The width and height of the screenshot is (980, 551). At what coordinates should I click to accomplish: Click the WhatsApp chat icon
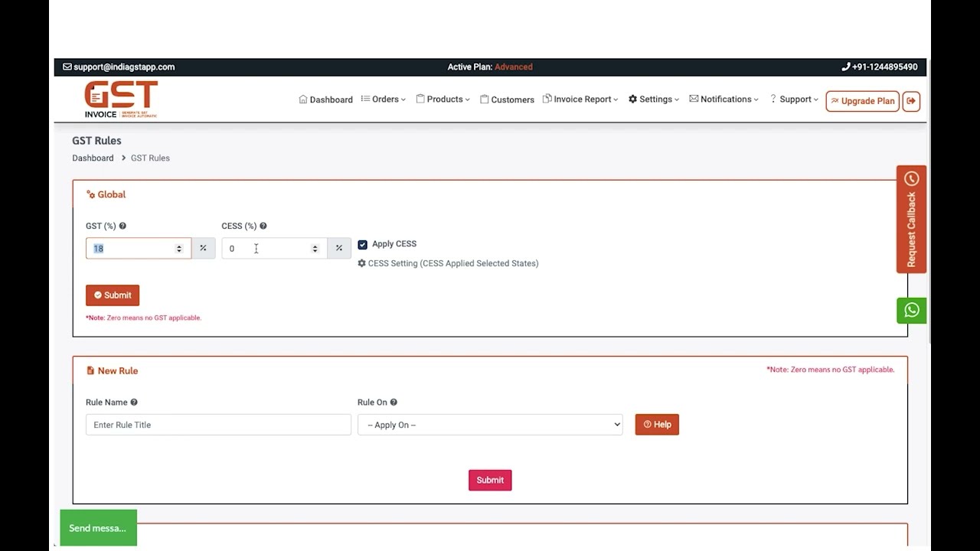pos(911,310)
